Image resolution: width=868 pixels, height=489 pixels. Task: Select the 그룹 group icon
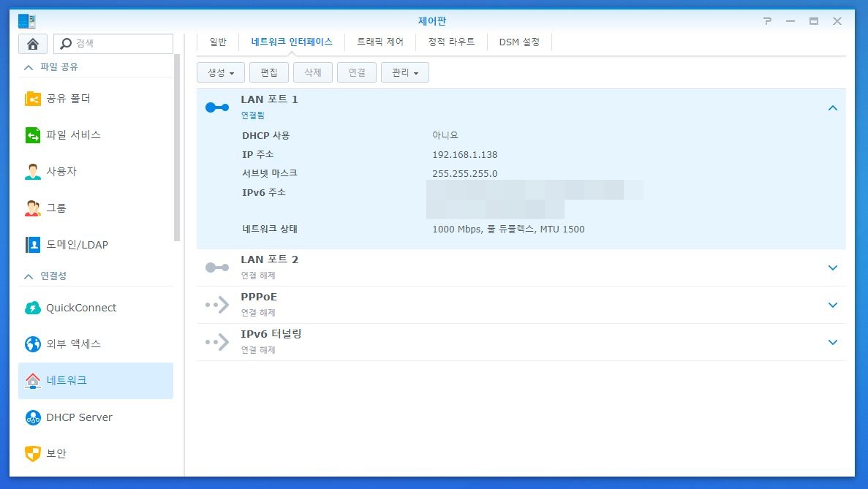(33, 208)
